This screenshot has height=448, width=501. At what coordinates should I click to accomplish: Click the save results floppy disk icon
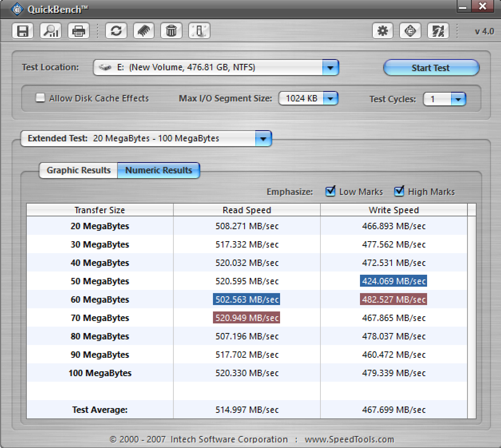pos(23,31)
